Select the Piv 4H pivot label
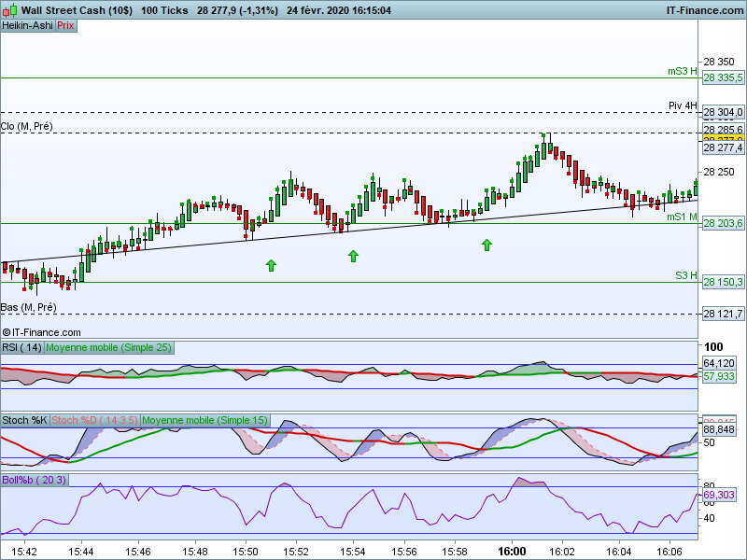Screen dimensions: 747x560 click(683, 105)
